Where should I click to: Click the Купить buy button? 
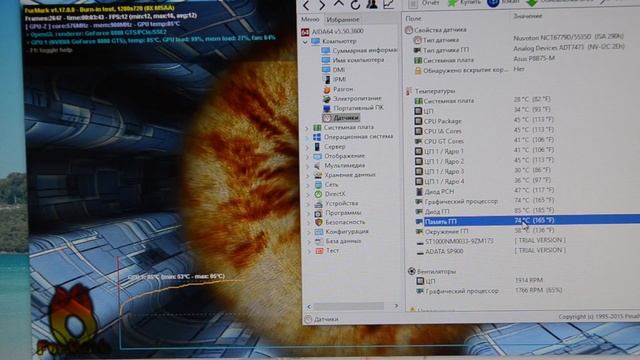click(x=464, y=3)
